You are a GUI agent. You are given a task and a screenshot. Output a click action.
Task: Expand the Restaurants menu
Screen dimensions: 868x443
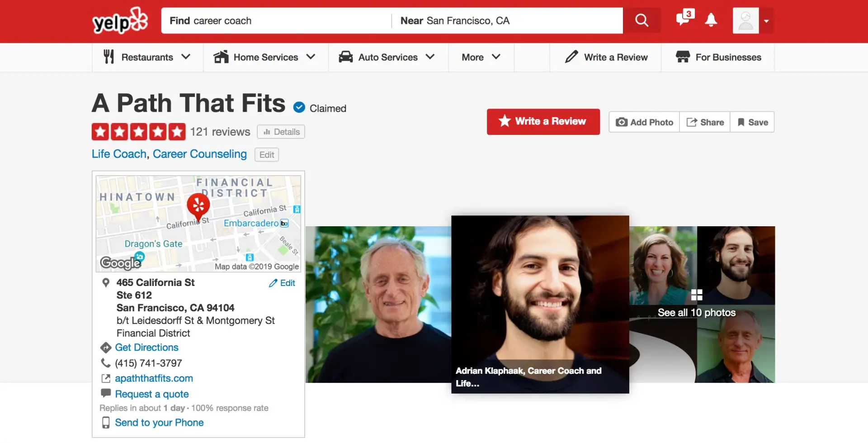coord(147,57)
